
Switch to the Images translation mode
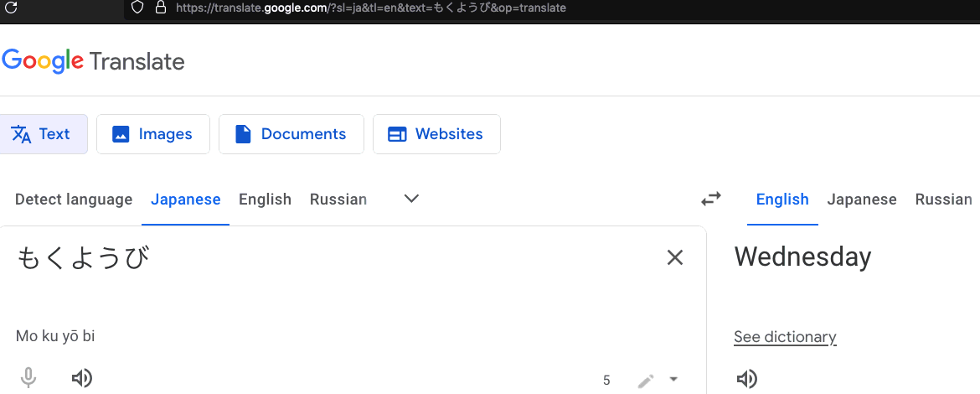152,134
